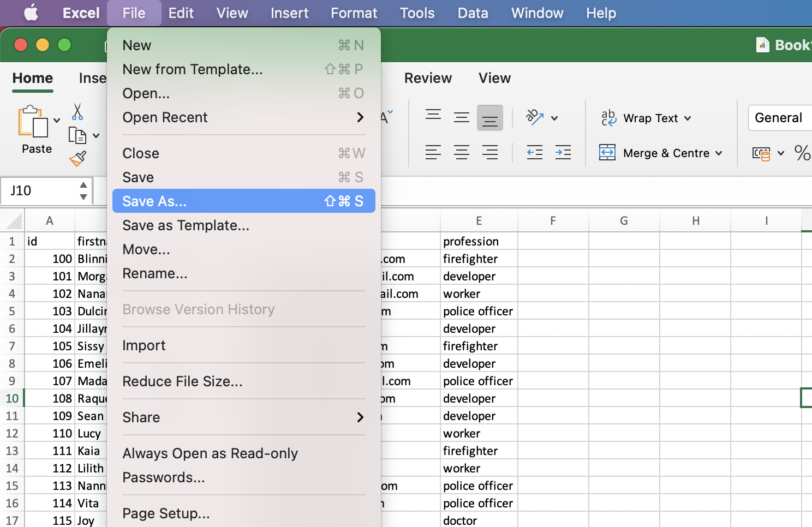Screen dimensions: 812x527
Task: Open the Insert menu in menu bar
Action: (289, 13)
